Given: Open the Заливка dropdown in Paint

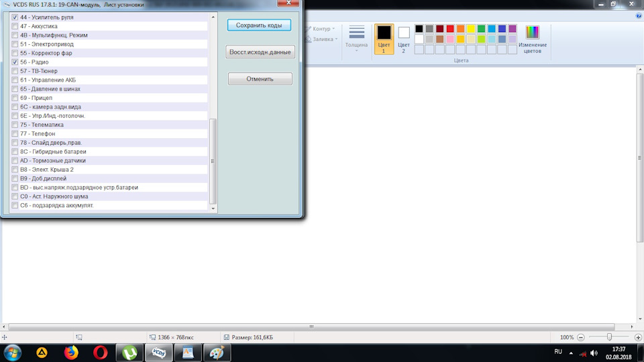Looking at the screenshot, I should pos(322,40).
